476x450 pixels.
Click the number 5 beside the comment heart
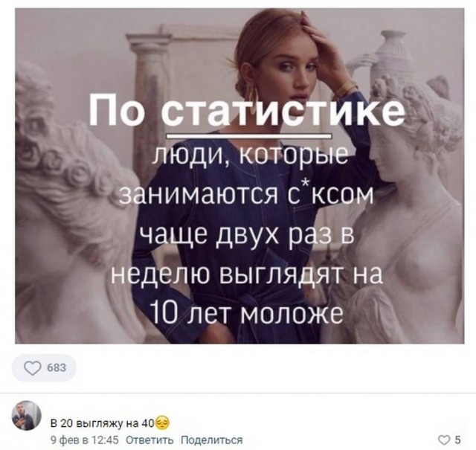458,440
